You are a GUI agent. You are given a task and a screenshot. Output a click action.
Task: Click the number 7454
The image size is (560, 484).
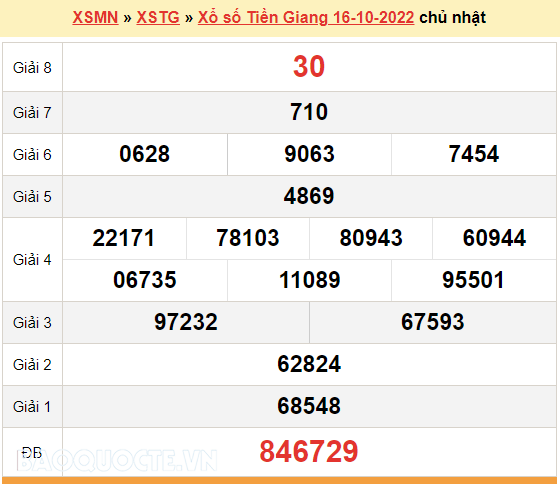[474, 154]
